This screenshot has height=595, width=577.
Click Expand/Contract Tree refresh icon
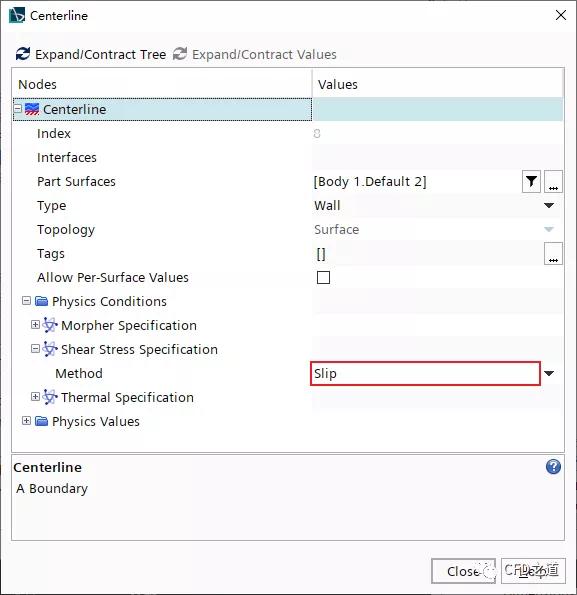point(23,54)
